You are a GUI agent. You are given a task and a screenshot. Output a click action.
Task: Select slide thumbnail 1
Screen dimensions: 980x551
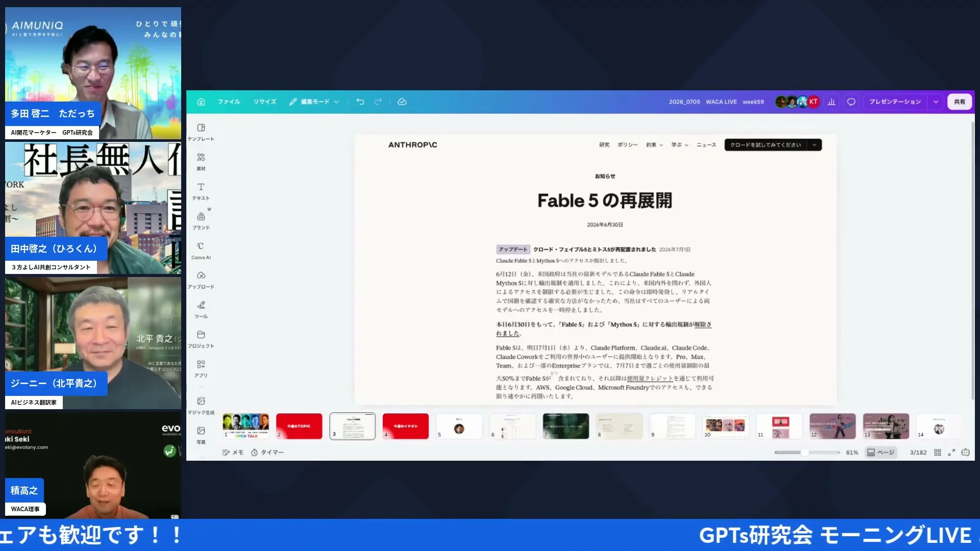pos(246,426)
